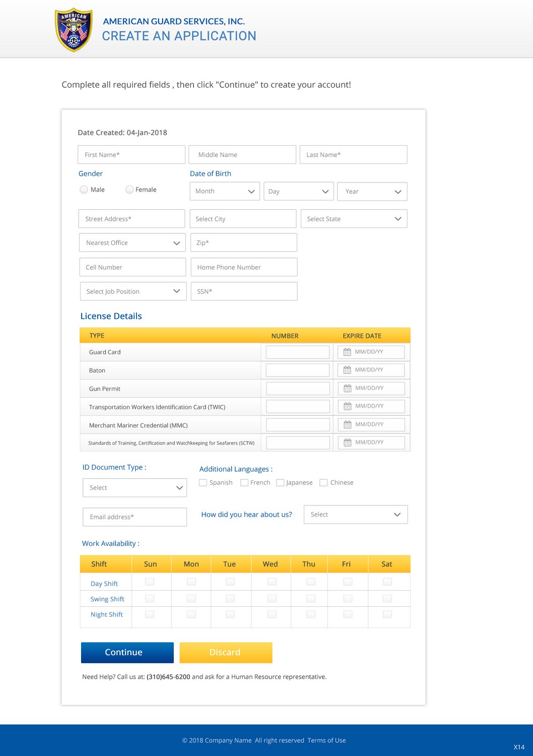Select the Male gender radio button
Screen dimensions: 533x756
84,190
